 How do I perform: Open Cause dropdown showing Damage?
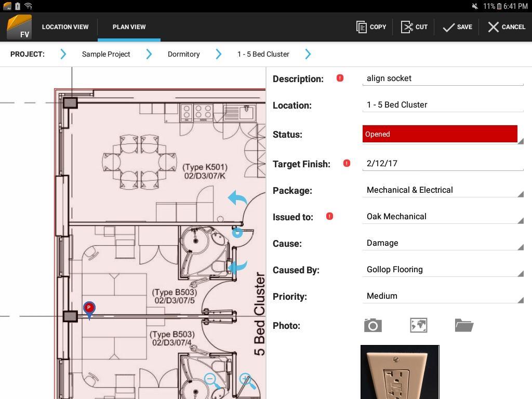[x=443, y=243]
